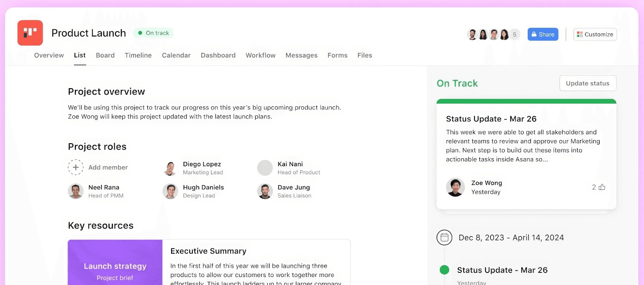Click Status Update - Mar 26 in timeline
644x285 pixels.
[x=502, y=270]
